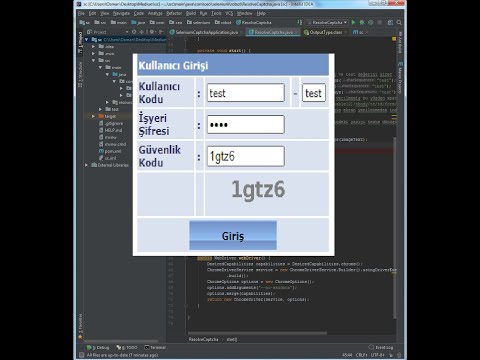Switch to OutputType.class editor tab
This screenshot has height=360, width=480.
pos(325,32)
